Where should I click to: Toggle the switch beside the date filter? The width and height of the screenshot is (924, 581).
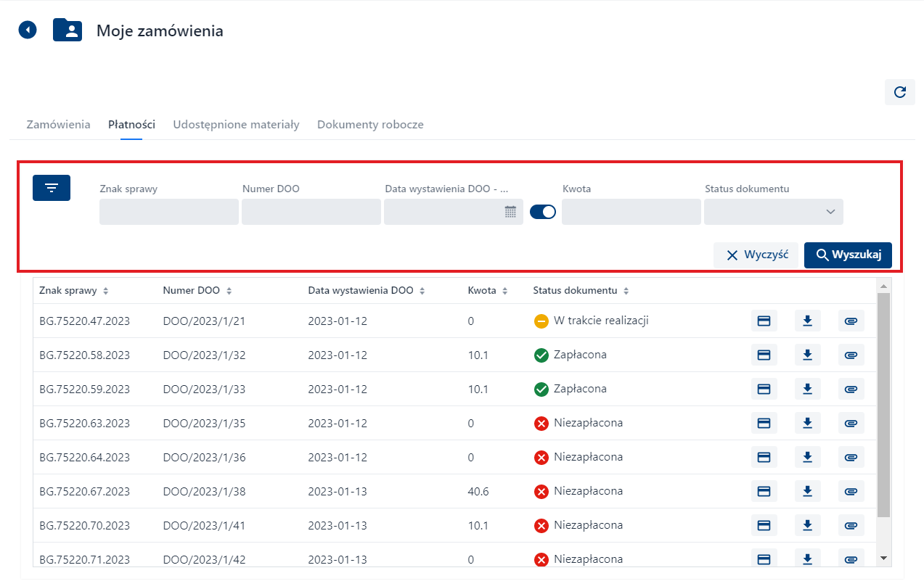point(542,212)
